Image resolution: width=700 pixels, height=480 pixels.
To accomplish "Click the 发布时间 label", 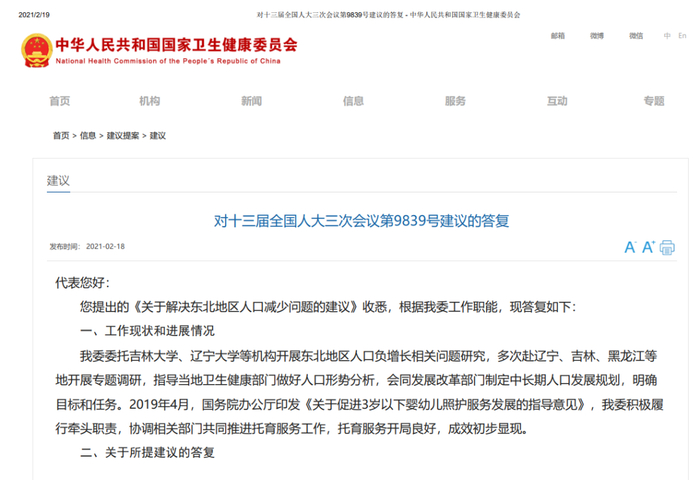I will click(x=65, y=246).
